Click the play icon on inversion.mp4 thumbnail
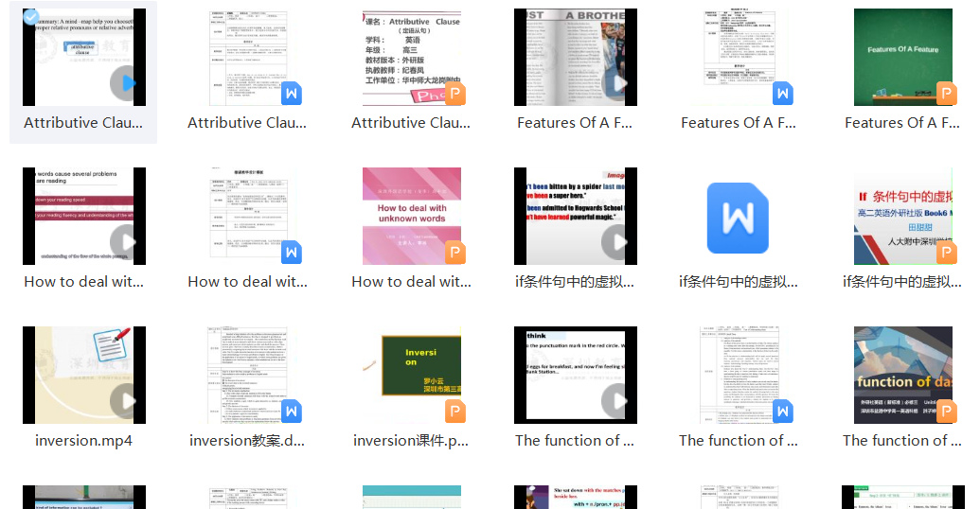The width and height of the screenshot is (980, 509). coord(128,401)
